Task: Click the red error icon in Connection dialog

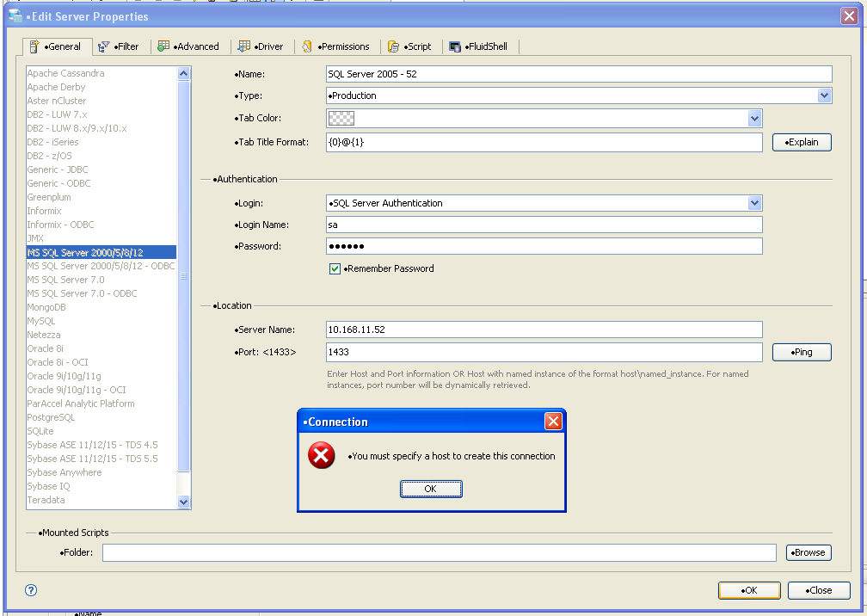Action: coord(322,456)
